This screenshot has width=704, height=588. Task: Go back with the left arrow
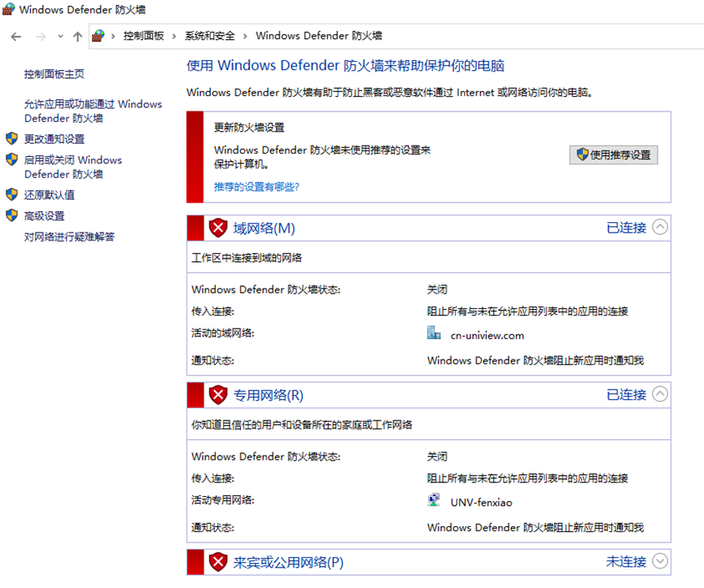pos(16,37)
